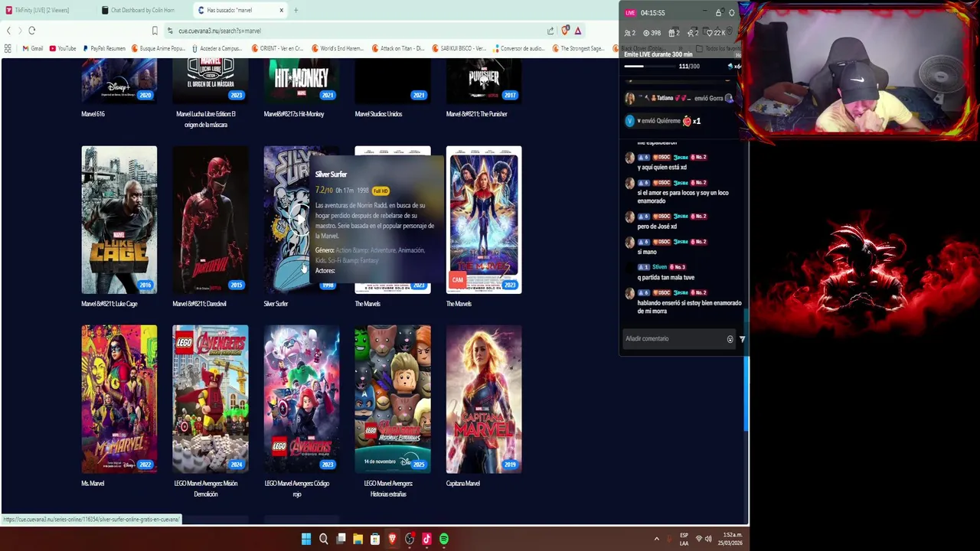Click the new followers icon in stats
Screen dimensions: 980x551
click(692, 33)
